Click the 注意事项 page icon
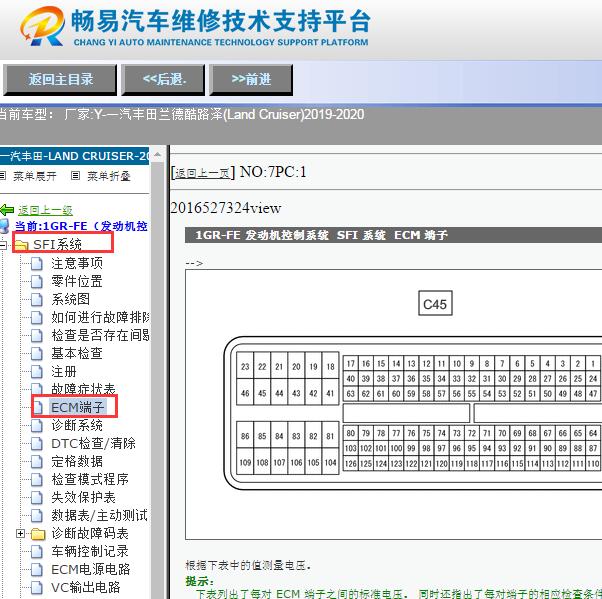602x599 pixels. (37, 264)
